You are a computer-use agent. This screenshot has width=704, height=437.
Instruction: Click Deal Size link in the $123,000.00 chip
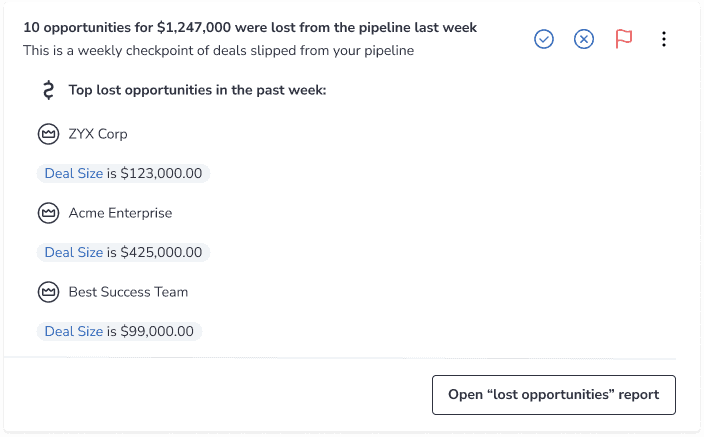coord(74,173)
